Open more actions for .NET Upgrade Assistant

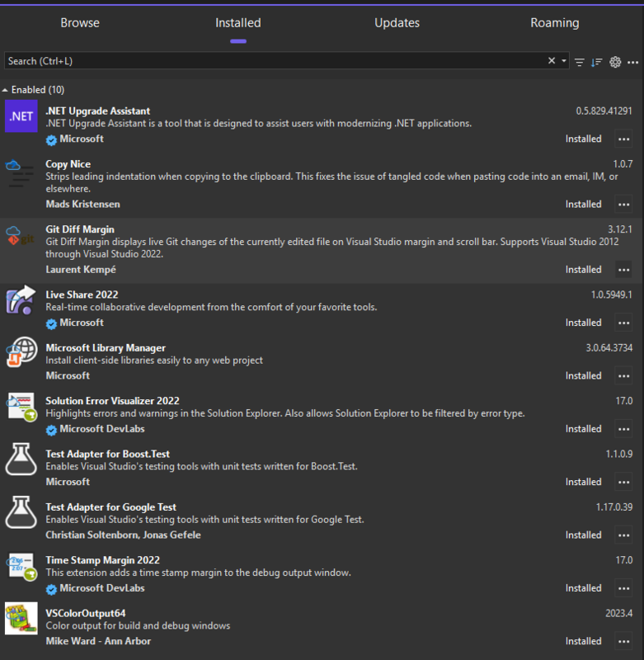[623, 139]
